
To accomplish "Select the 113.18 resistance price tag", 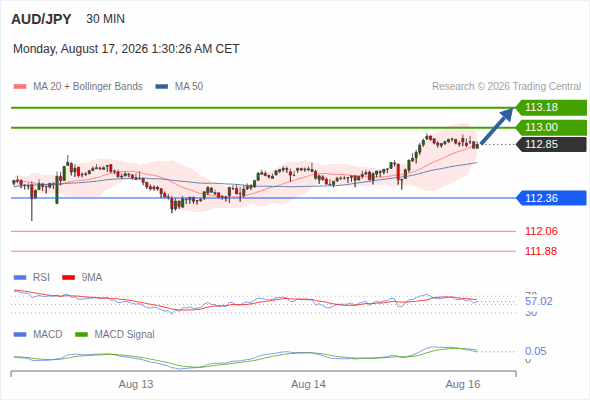I will point(551,108).
